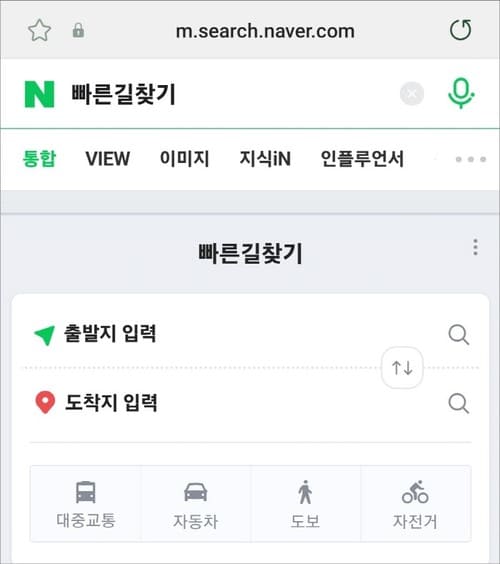Bookmark the page with the star icon
The width and height of the screenshot is (500, 564).
(40, 30)
